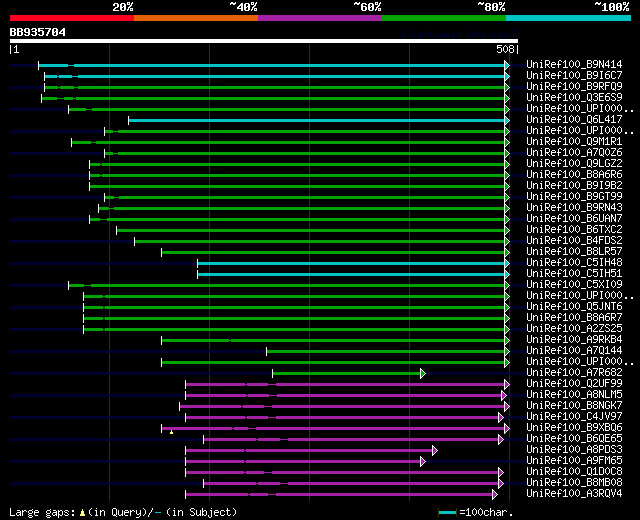Screen dimensions: 640x520
Task: Select the UniRef100_B9RN43 label
Action: [574, 208]
